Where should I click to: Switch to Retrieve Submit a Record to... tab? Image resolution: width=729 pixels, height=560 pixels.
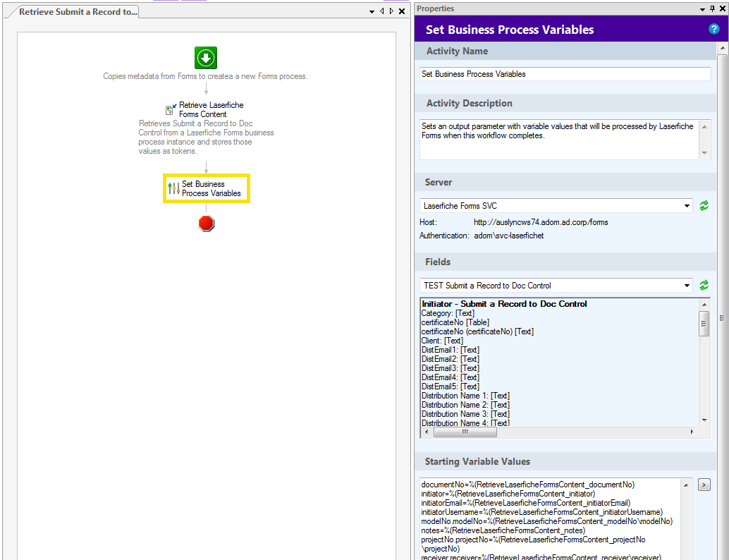point(78,11)
